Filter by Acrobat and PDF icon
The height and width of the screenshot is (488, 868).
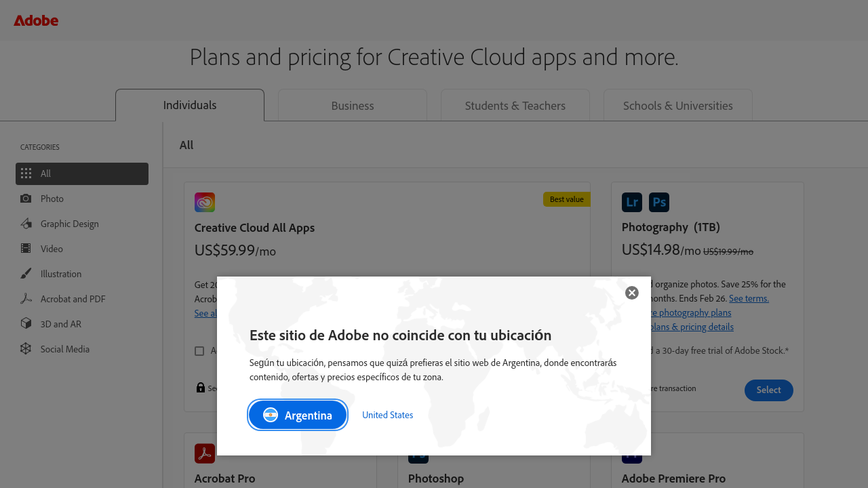click(26, 299)
